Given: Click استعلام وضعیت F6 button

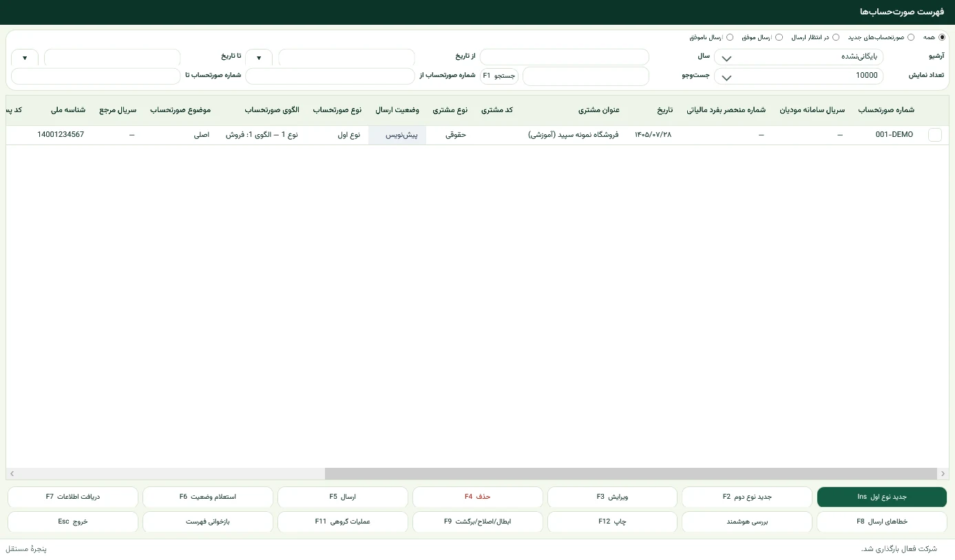Looking at the screenshot, I should tap(207, 497).
